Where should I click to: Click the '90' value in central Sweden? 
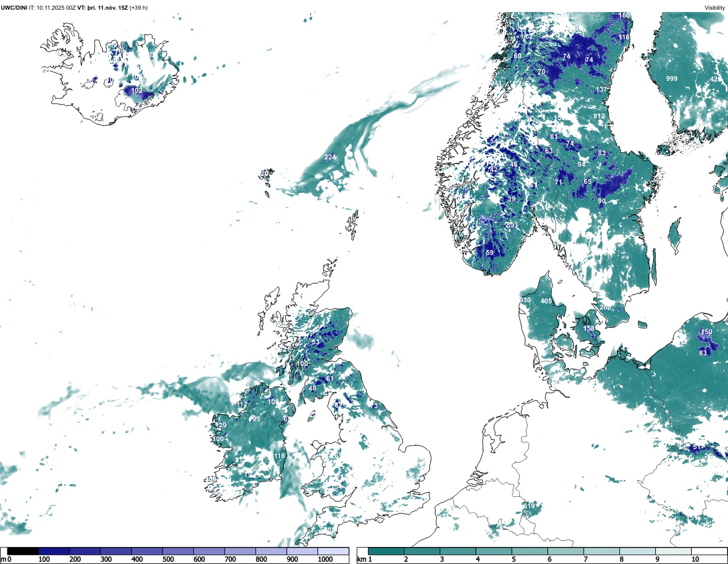(x=602, y=201)
